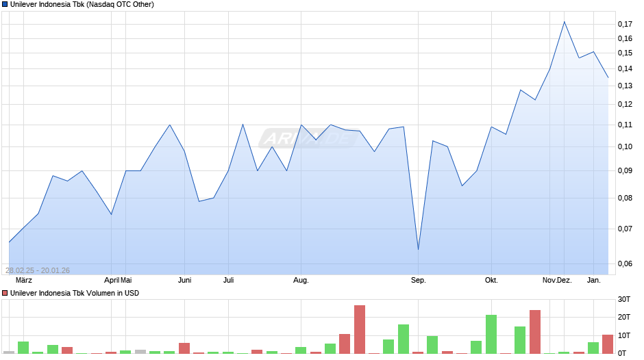Screen dimensions: 644x360
Task: Click the tallest red volume bar in August
Action: pyautogui.click(x=360, y=330)
